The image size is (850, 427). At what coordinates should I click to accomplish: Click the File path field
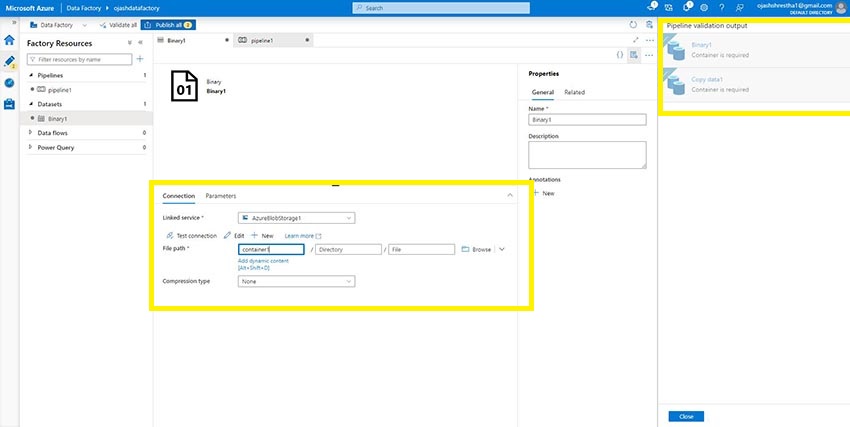422,249
